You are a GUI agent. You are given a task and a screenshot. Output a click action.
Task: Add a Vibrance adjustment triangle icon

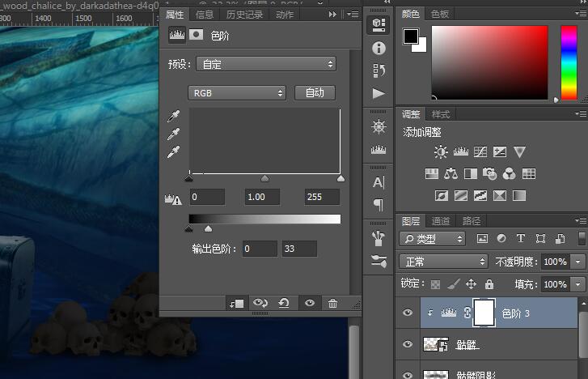point(519,151)
